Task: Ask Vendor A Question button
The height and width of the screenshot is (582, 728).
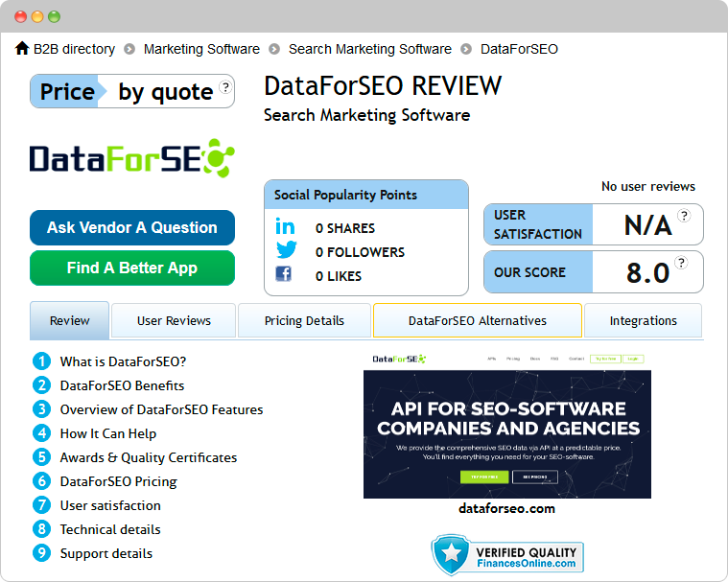Action: click(x=132, y=227)
